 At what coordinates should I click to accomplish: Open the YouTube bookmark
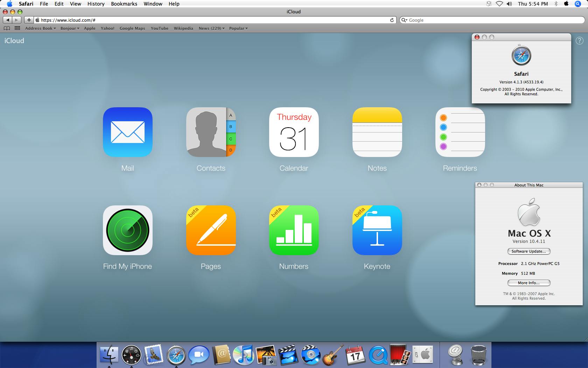point(160,28)
